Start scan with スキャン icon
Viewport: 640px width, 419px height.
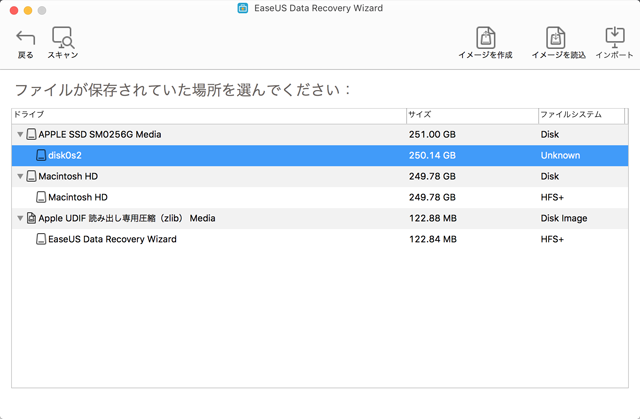(x=63, y=38)
